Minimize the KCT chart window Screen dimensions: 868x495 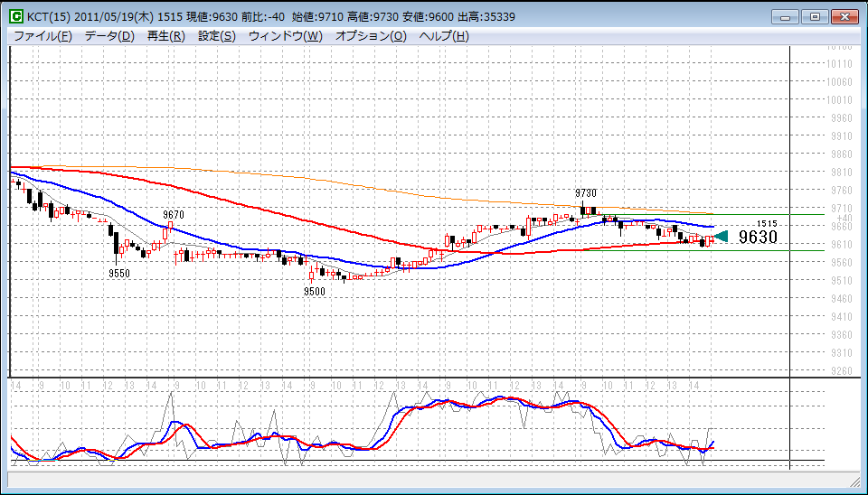pyautogui.click(x=785, y=16)
